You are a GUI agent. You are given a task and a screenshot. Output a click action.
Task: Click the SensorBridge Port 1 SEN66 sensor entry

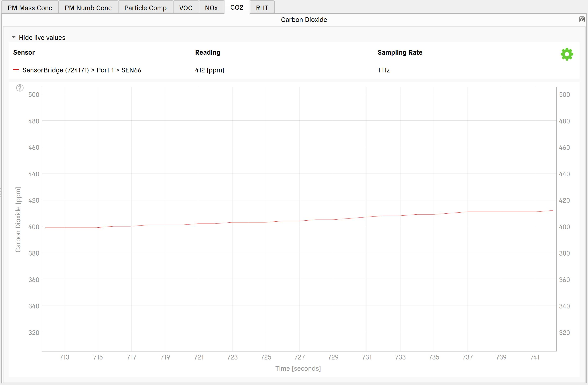tap(82, 70)
